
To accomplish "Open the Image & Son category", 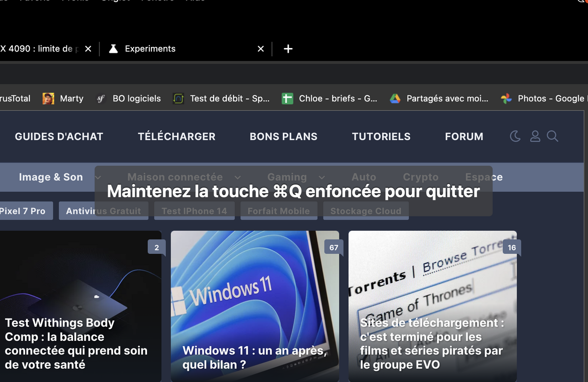I will pyautogui.click(x=51, y=177).
